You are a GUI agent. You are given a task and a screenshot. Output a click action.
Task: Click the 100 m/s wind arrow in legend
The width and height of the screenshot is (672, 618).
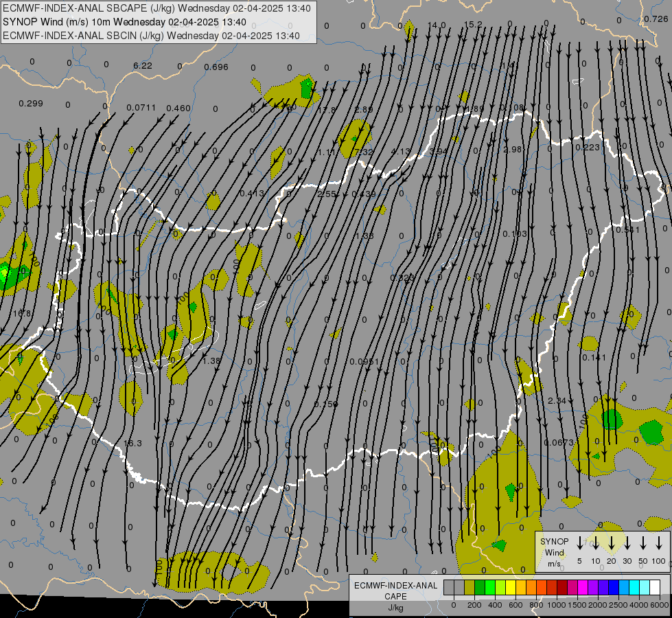pyautogui.click(x=659, y=543)
